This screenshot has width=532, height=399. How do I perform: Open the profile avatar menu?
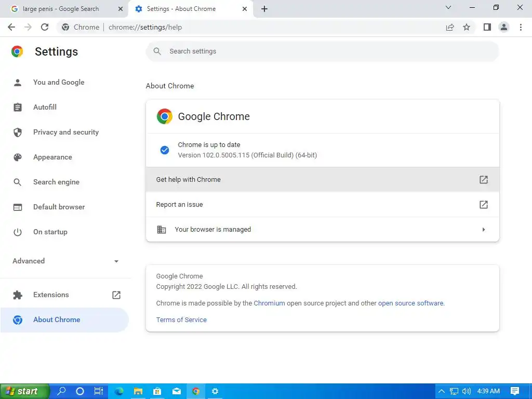click(504, 27)
